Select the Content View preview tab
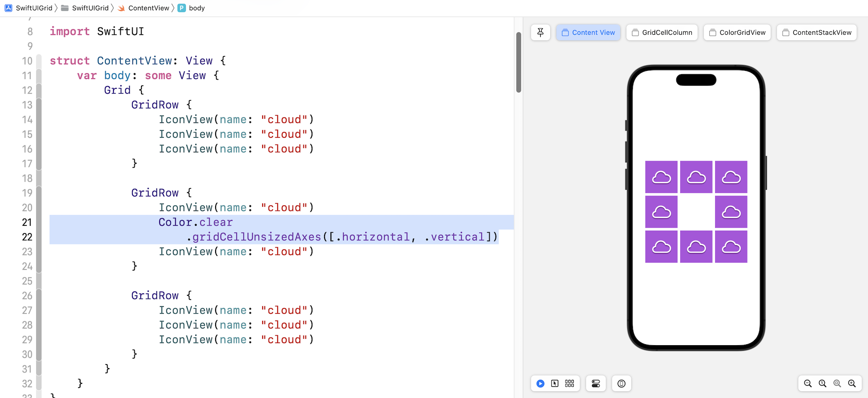The image size is (868, 398). click(x=588, y=33)
